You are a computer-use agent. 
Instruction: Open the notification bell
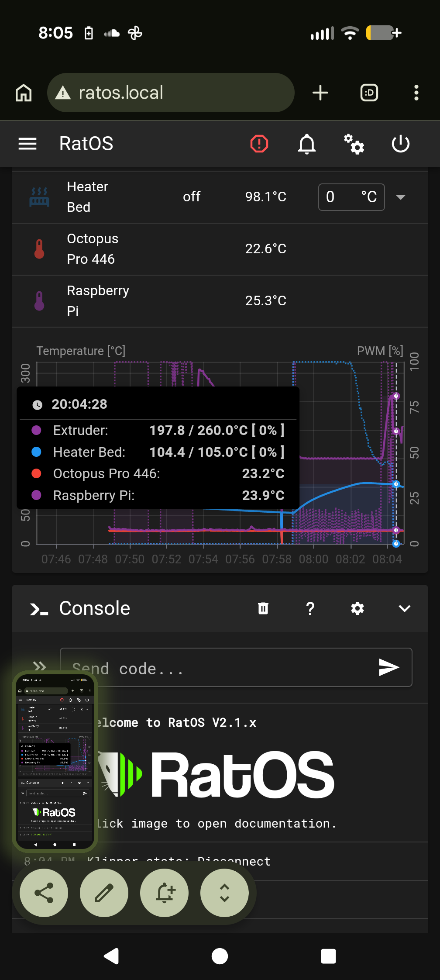306,144
